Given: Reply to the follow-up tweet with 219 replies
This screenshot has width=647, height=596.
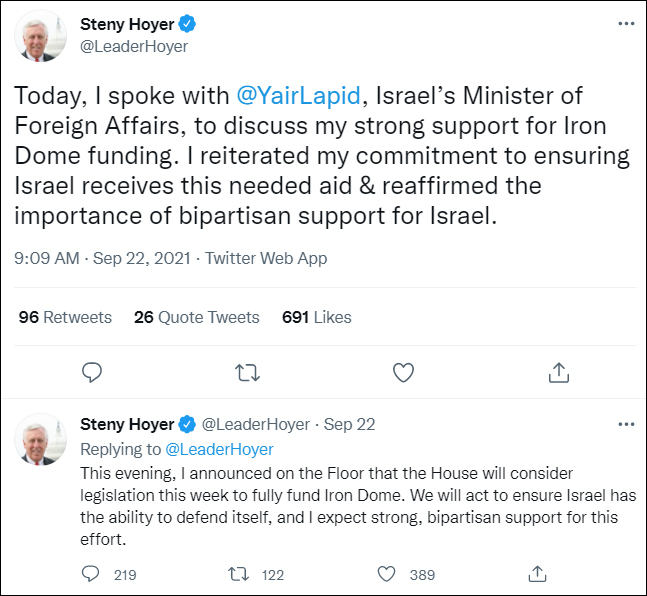Looking at the screenshot, I should 91,574.
